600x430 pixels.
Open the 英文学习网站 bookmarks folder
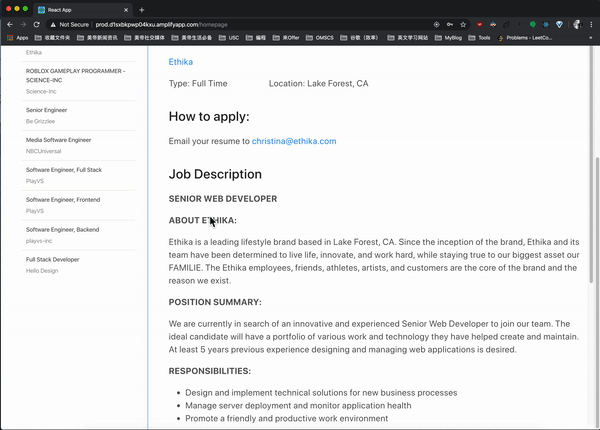tap(408, 37)
